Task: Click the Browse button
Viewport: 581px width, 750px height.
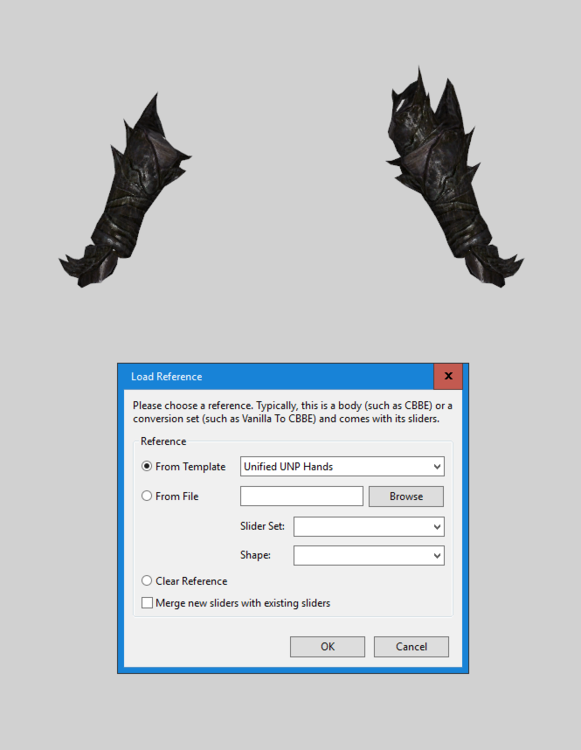Action: [406, 496]
